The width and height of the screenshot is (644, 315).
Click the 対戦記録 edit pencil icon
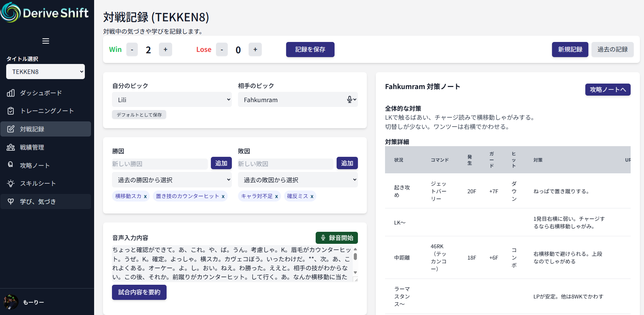point(11,129)
